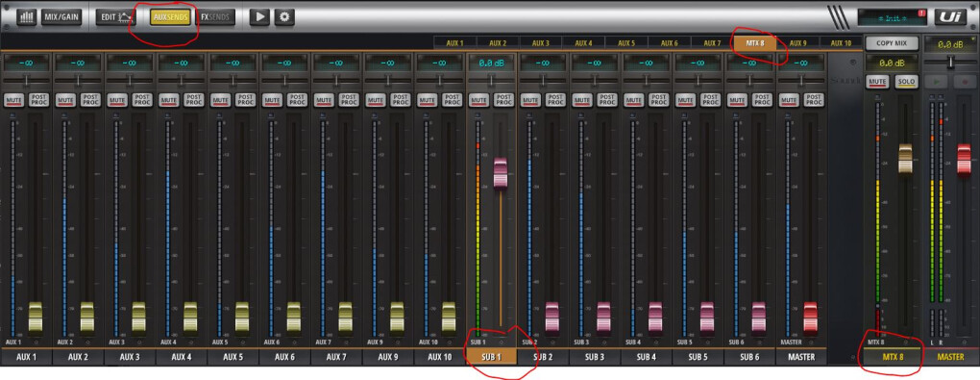Screen dimensions: 980x380
Task: Toggle POST PROC on SUB 5
Action: [710, 99]
